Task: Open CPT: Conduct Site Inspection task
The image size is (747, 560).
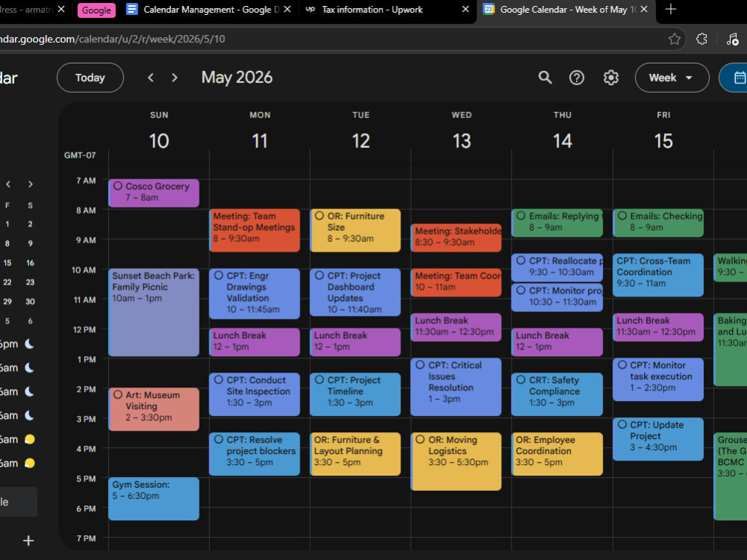Action: 255,394
